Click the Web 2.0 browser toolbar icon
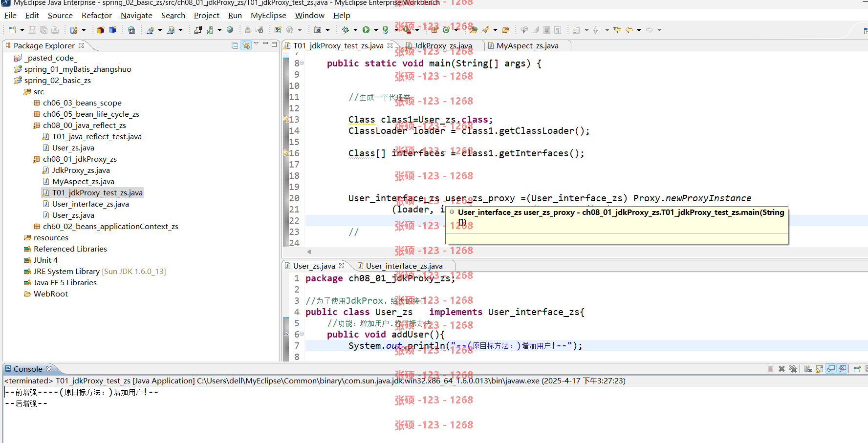 [x=131, y=30]
